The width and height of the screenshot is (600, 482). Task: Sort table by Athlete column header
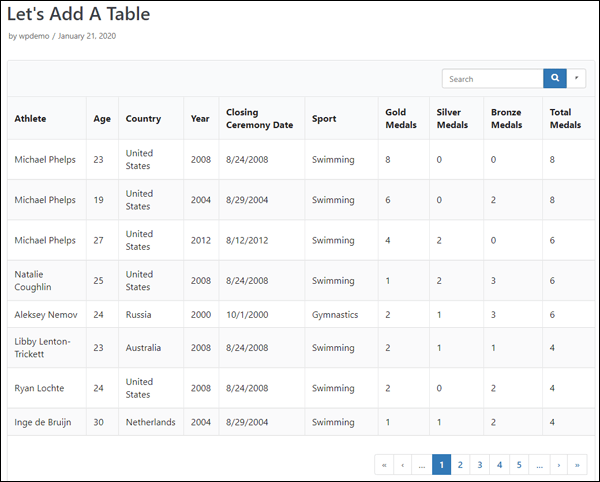coord(30,119)
